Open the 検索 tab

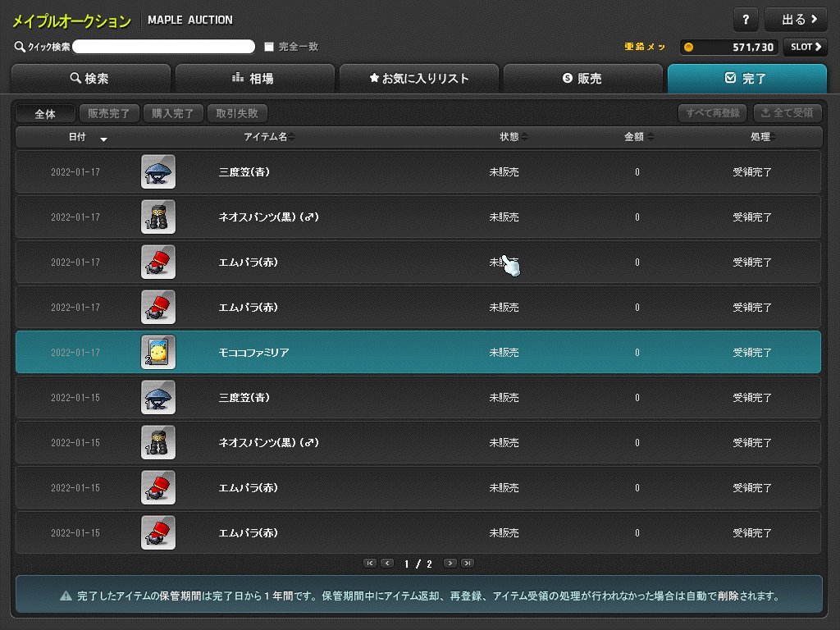coord(90,78)
